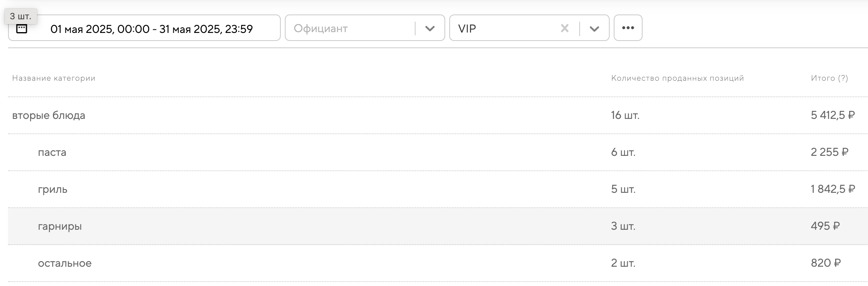The image size is (868, 286).
Task: Click the 6 шт. паста quantity
Action: coord(623,153)
